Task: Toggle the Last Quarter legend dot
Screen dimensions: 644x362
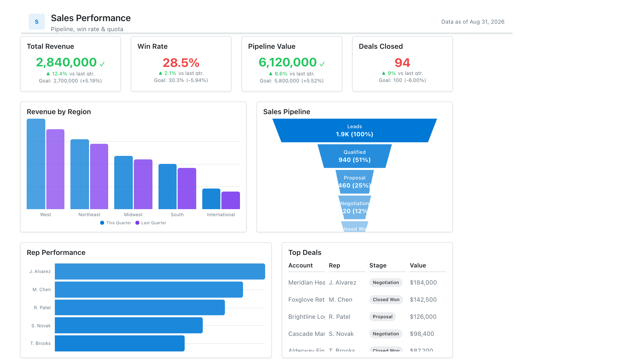Action: click(137, 223)
